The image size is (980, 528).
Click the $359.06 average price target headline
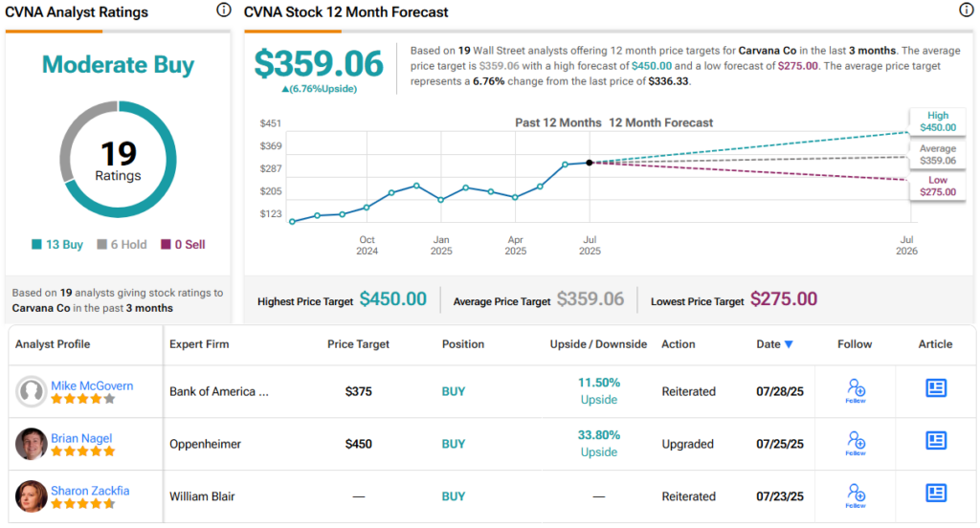pyautogui.click(x=319, y=64)
